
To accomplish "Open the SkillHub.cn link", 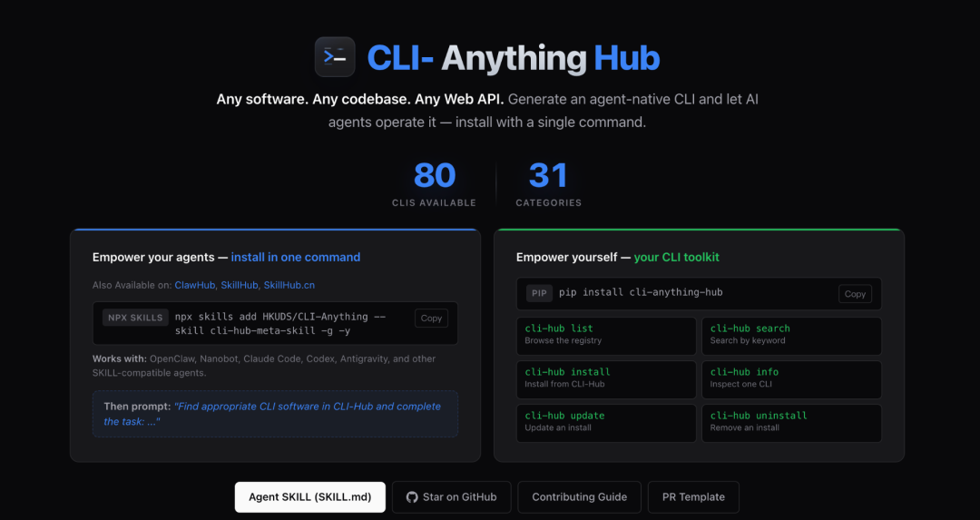I will click(x=289, y=285).
